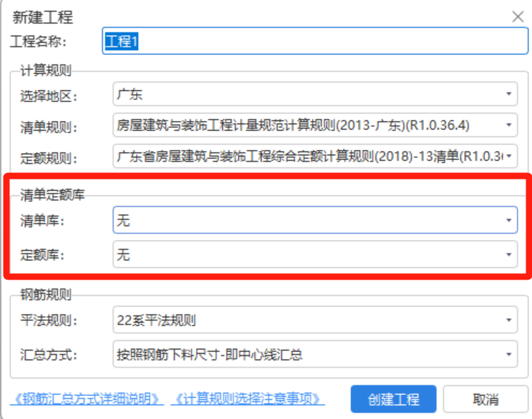Open the 清单库 dropdown

[315, 220]
